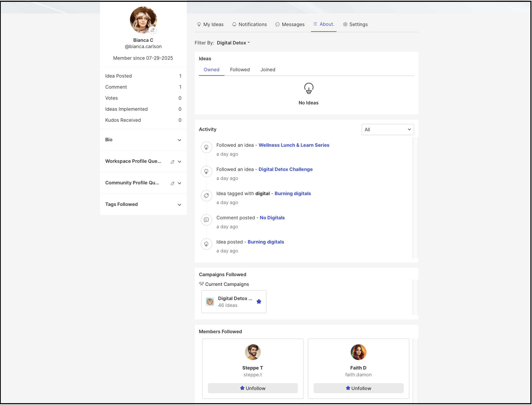Click the Ideas Implemented stat row
Screen dimensions: 532x405
tap(143, 109)
